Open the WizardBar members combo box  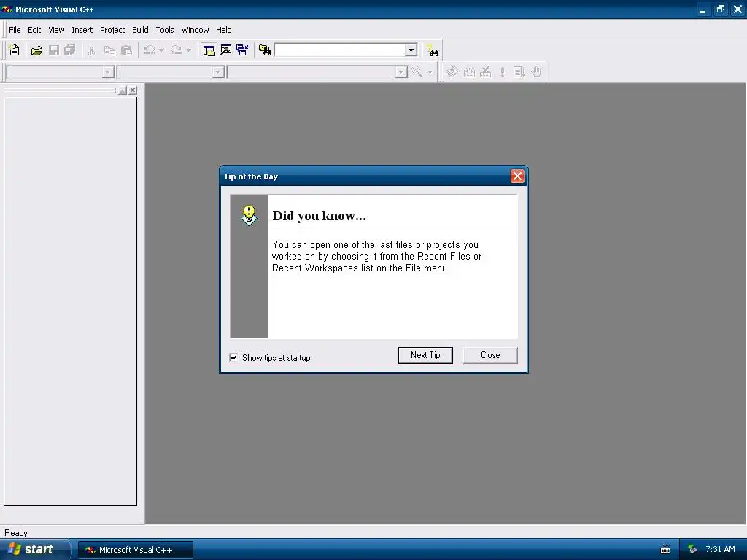pyautogui.click(x=317, y=72)
